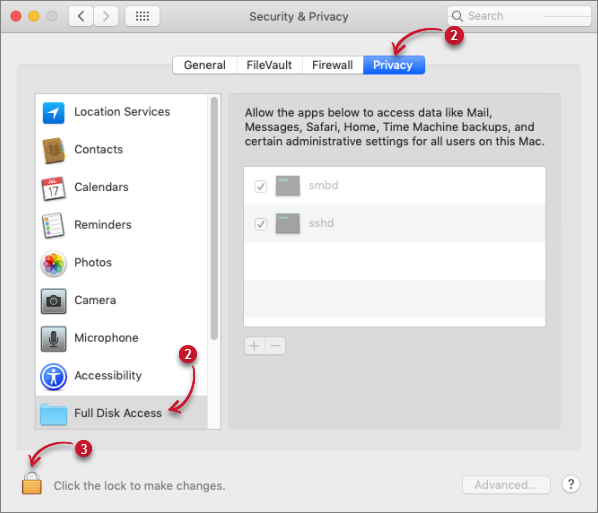Image resolution: width=598 pixels, height=513 pixels.
Task: Switch to the FileVault tab
Action: (x=269, y=65)
